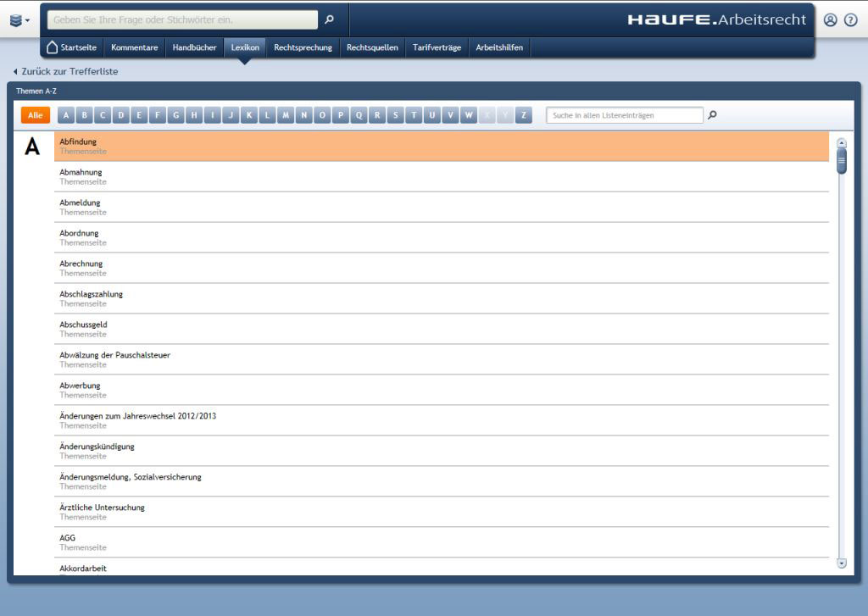Image resolution: width=868 pixels, height=616 pixels.
Task: Open the help question mark icon
Action: tap(850, 20)
